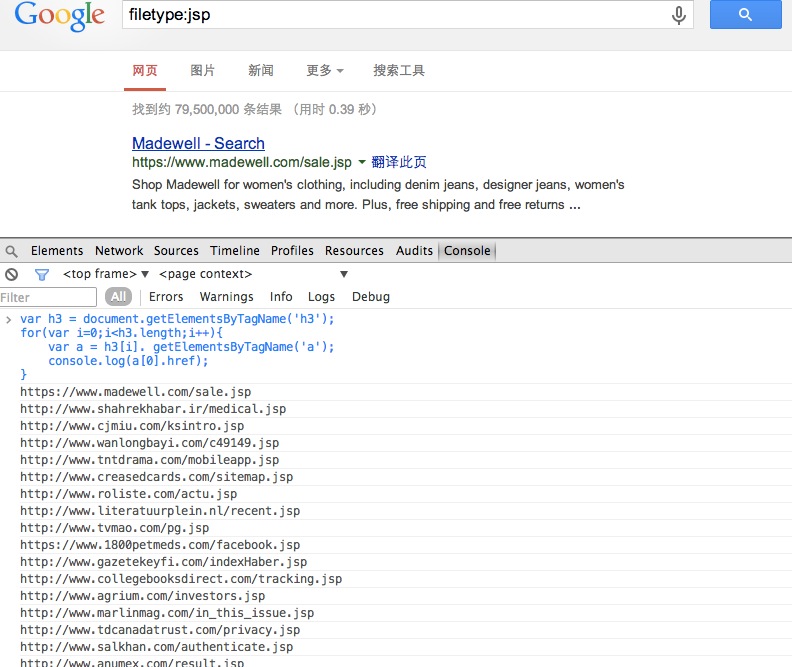Activate voice search microphone icon
Viewport: 792px width, 667px height.
point(679,15)
